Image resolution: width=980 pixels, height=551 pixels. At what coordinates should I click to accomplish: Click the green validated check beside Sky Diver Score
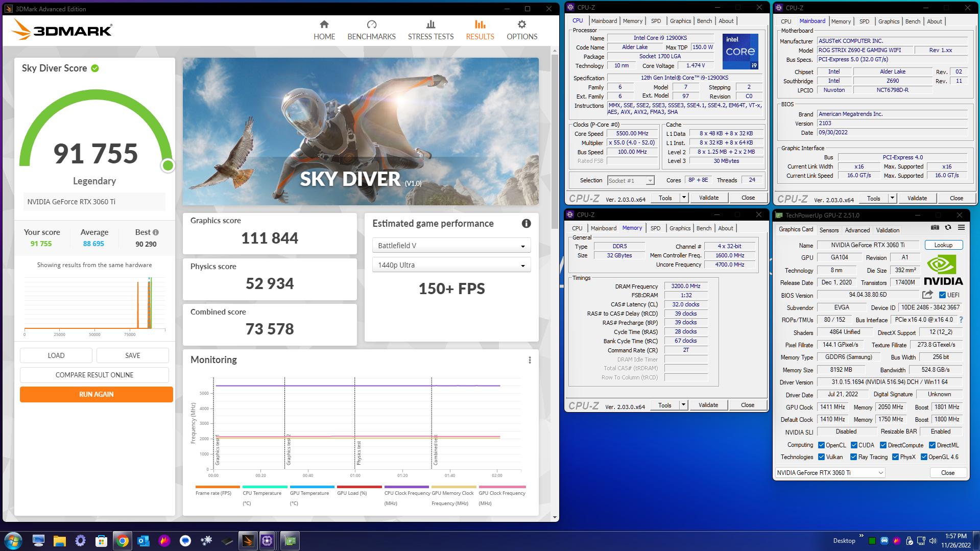point(95,68)
